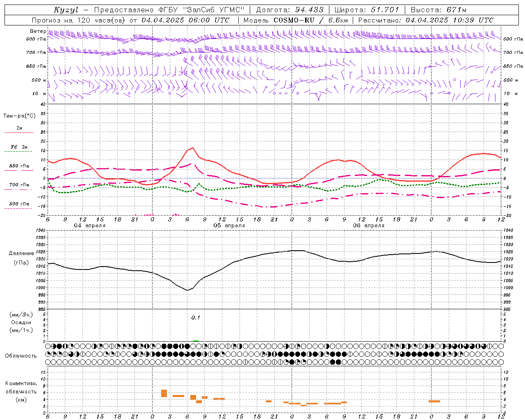The height and width of the screenshot is (420, 525).
Task: Click the lowest point of the pressure curve
Action: coord(187,290)
